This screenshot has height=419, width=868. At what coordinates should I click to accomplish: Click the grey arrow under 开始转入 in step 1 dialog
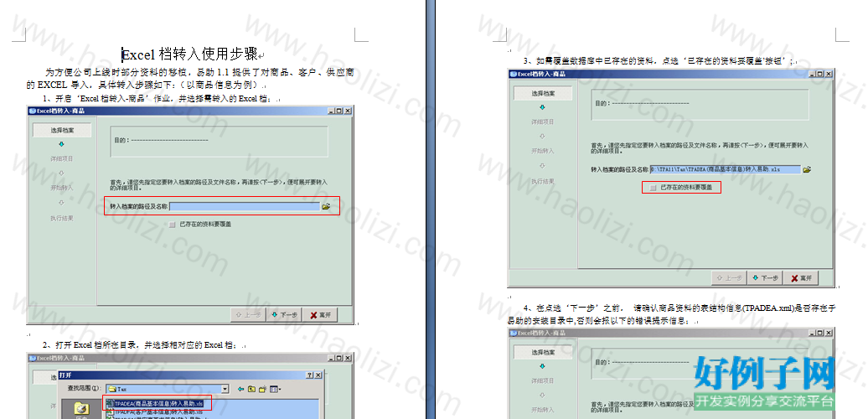(61, 203)
